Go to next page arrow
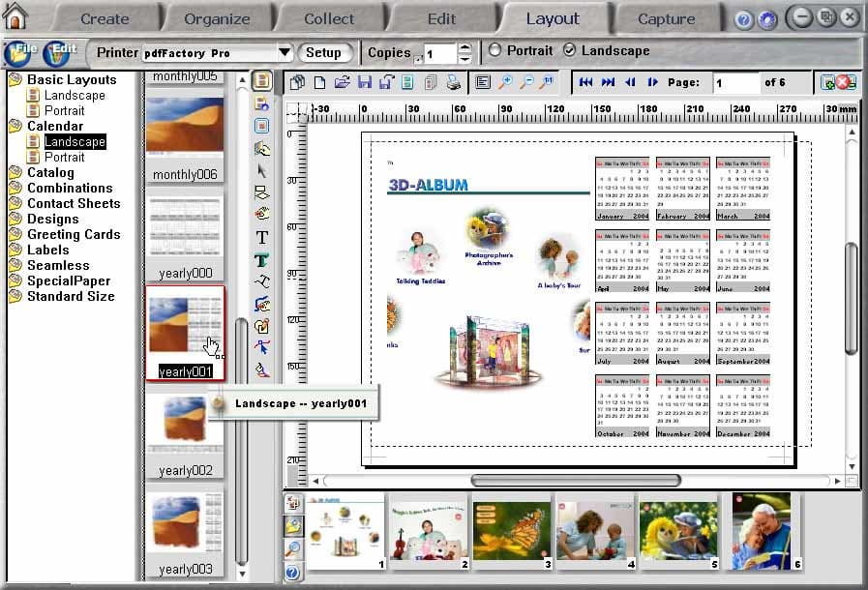This screenshot has height=590, width=868. (652, 82)
